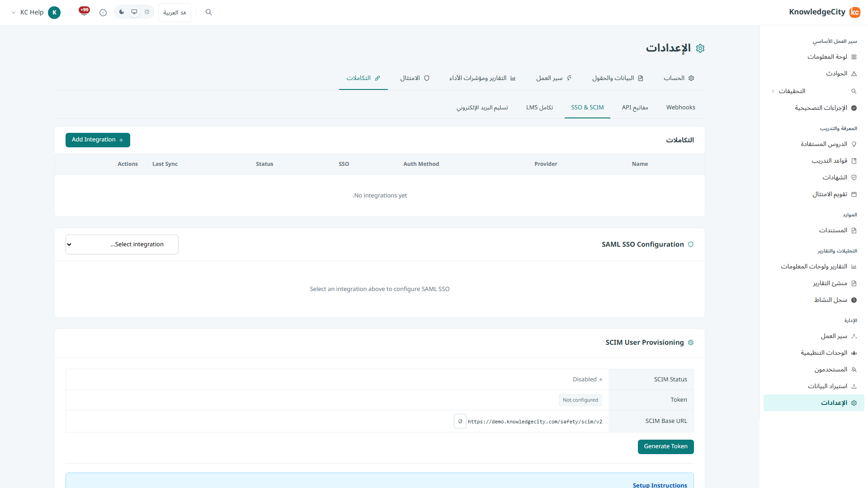868x488 pixels.
Task: Switch to light mode sun icon
Action: tap(147, 12)
